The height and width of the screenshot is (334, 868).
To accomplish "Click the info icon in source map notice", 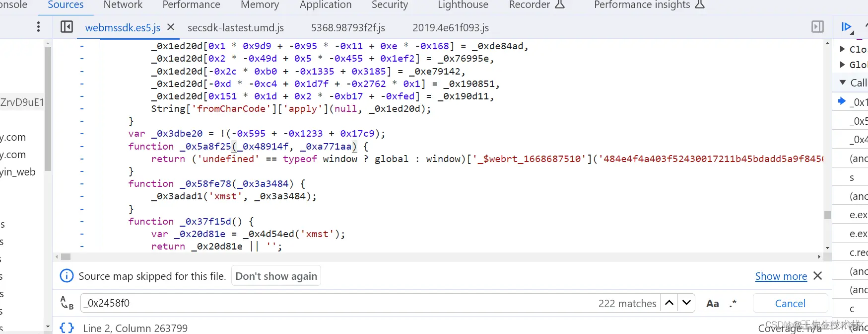I will (x=67, y=276).
